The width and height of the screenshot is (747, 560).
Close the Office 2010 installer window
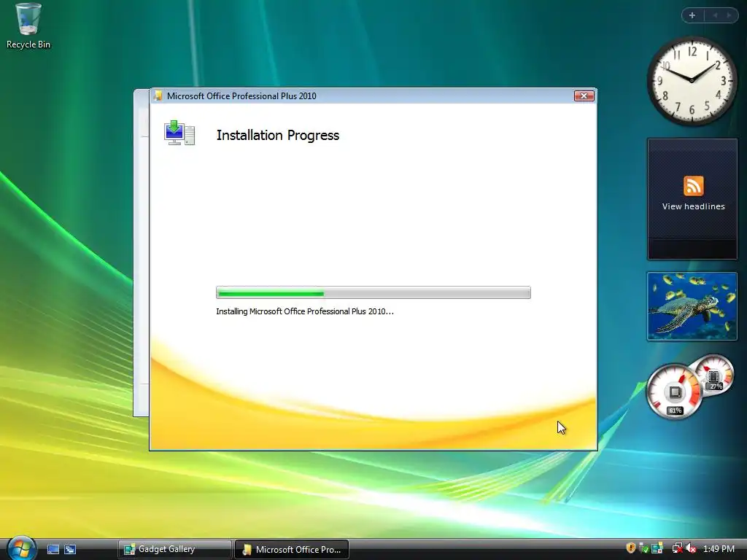(584, 96)
